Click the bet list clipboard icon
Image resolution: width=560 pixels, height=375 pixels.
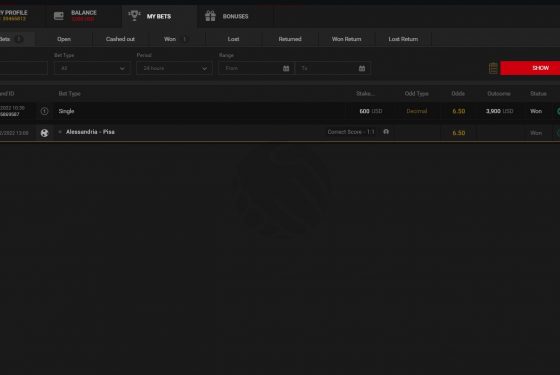[x=493, y=68]
